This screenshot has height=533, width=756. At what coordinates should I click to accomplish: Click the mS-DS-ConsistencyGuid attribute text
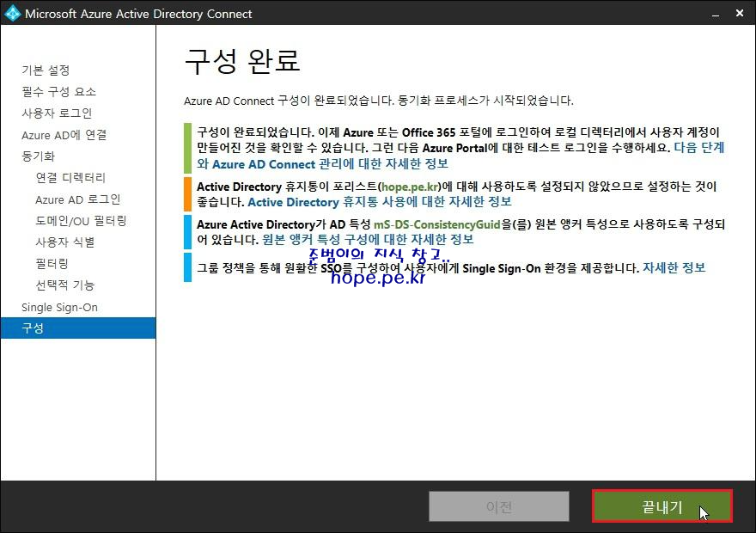click(x=437, y=224)
